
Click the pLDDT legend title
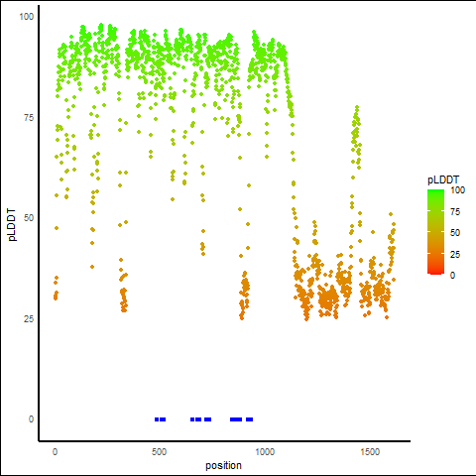[x=443, y=179]
